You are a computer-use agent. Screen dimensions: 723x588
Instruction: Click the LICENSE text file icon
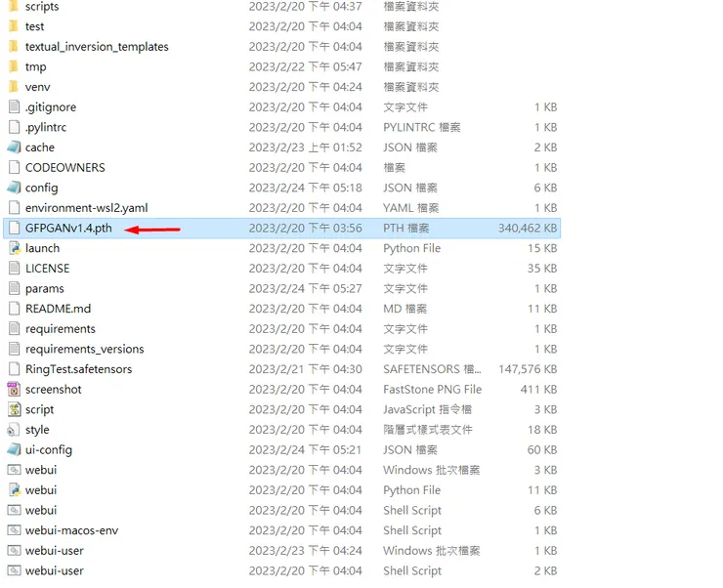15,269
